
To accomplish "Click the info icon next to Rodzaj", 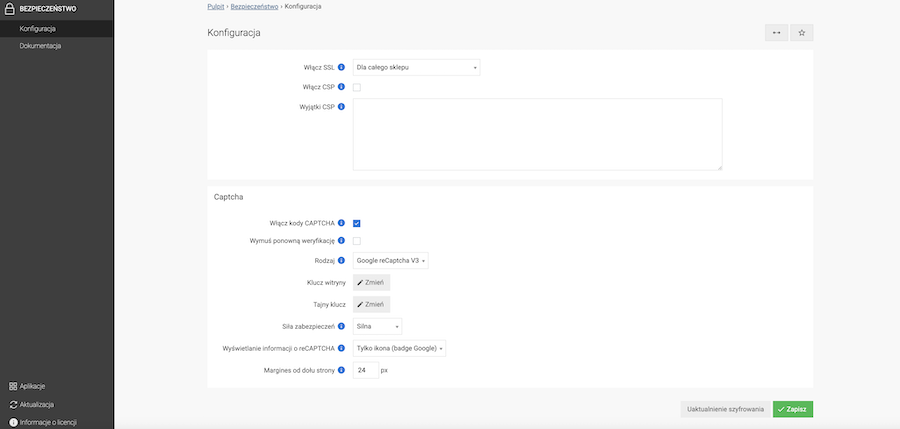I will pyautogui.click(x=342, y=260).
